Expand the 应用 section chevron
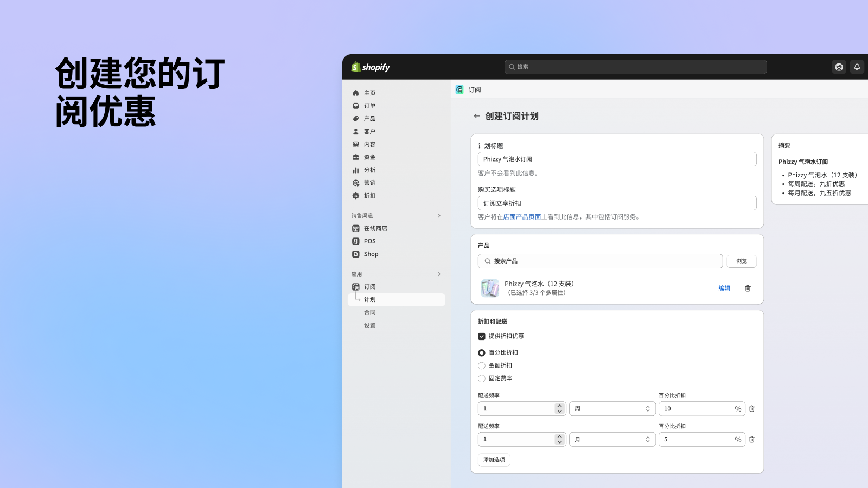Screen dimensions: 868x488 tap(439, 274)
